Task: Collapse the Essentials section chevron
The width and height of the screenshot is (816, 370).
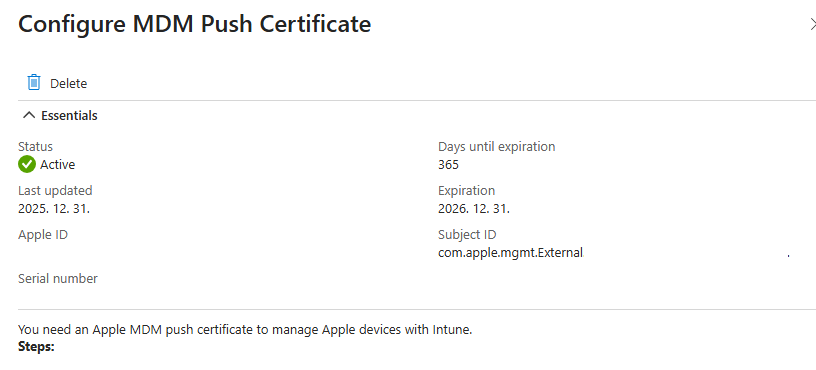Action: click(29, 115)
